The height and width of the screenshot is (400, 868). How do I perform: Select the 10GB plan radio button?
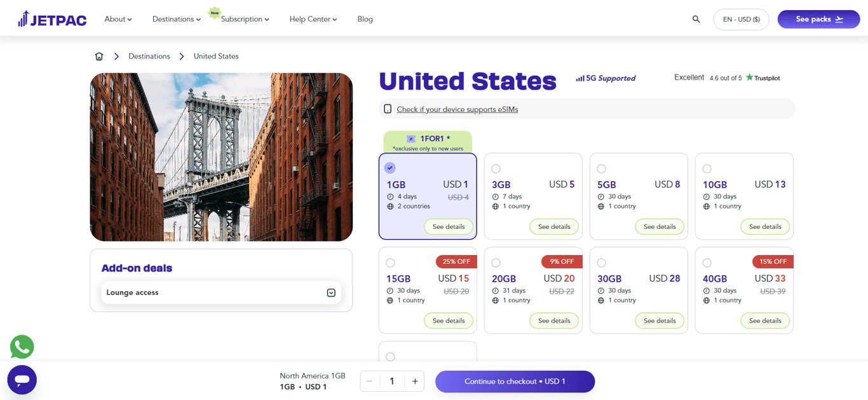(707, 169)
